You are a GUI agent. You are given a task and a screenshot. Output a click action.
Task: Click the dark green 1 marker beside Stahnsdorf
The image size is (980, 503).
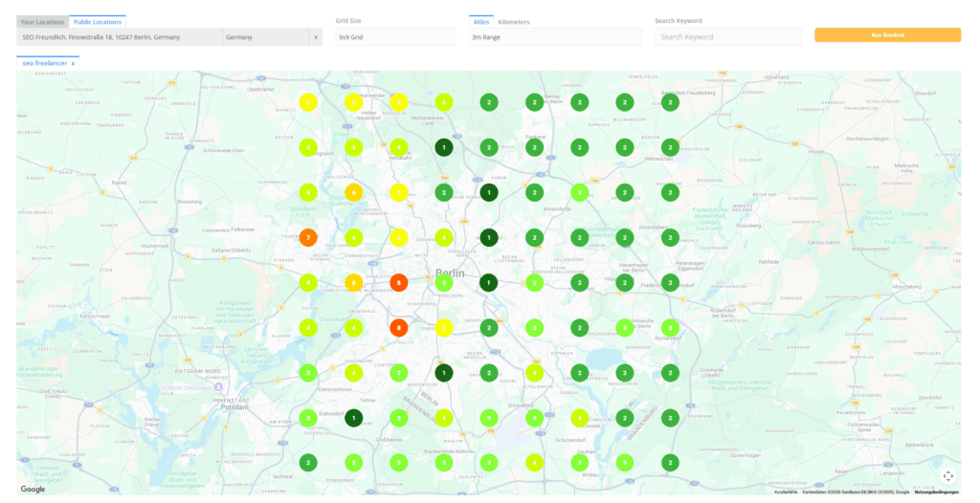pos(354,417)
